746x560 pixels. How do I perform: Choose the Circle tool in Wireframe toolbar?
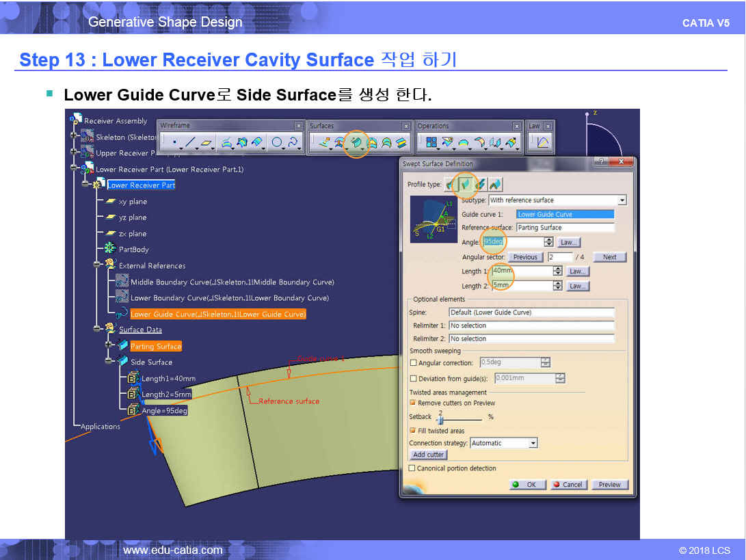pyautogui.click(x=277, y=143)
